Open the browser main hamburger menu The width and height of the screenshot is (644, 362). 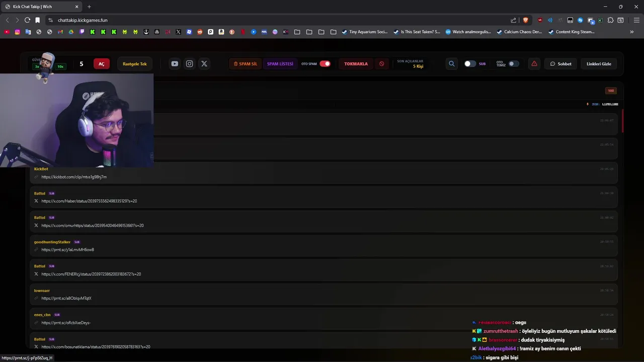635,20
